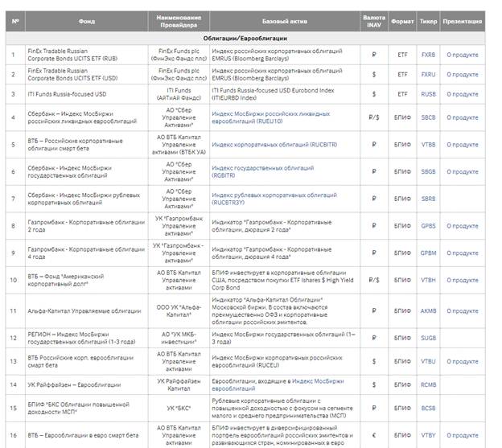This screenshot has height=448, width=502.
Task: Click the 'Тикер' column header
Action: point(428,22)
